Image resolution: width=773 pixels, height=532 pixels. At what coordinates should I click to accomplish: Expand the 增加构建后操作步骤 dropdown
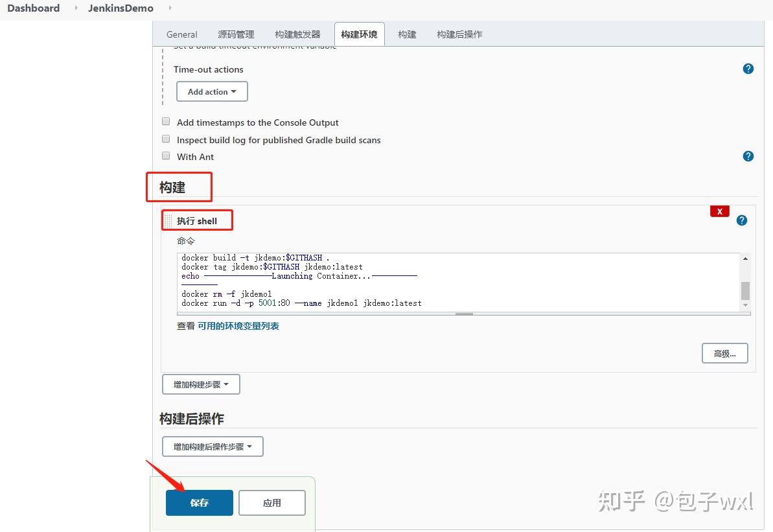(x=213, y=446)
